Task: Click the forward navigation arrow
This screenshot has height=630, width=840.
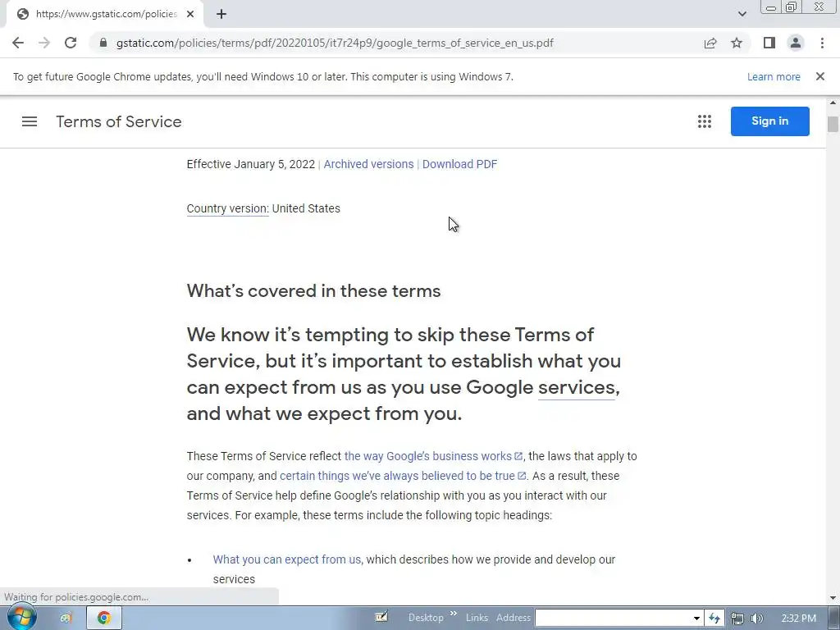Action: pos(44,43)
